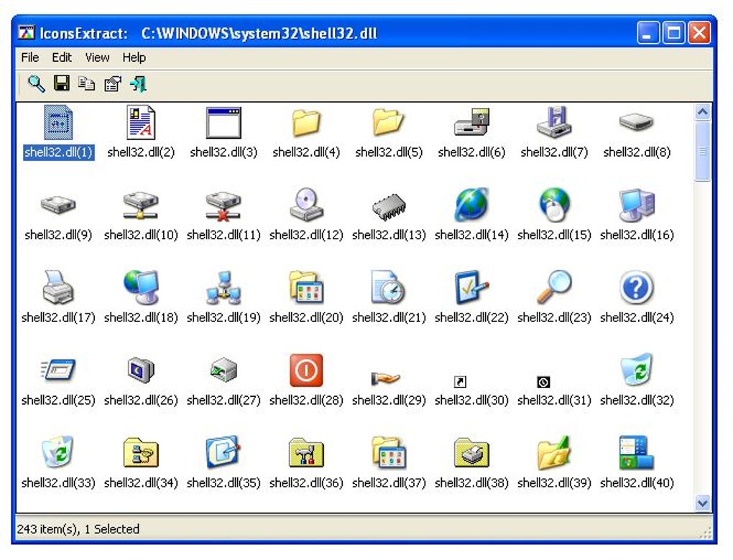733x560 pixels.
Task: Select the checkmark settings icon shell32.dll(22)
Action: 471,287
